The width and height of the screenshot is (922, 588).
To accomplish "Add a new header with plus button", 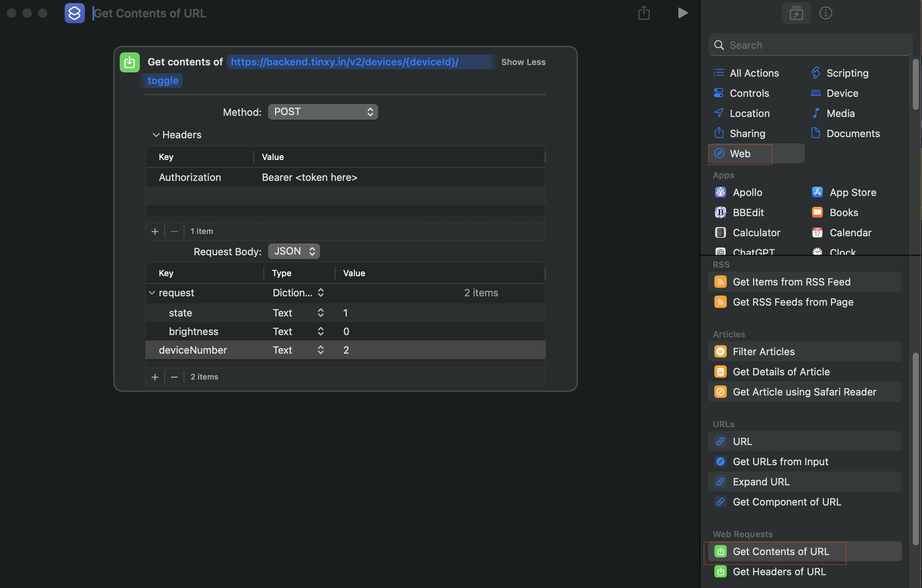I will [x=155, y=231].
